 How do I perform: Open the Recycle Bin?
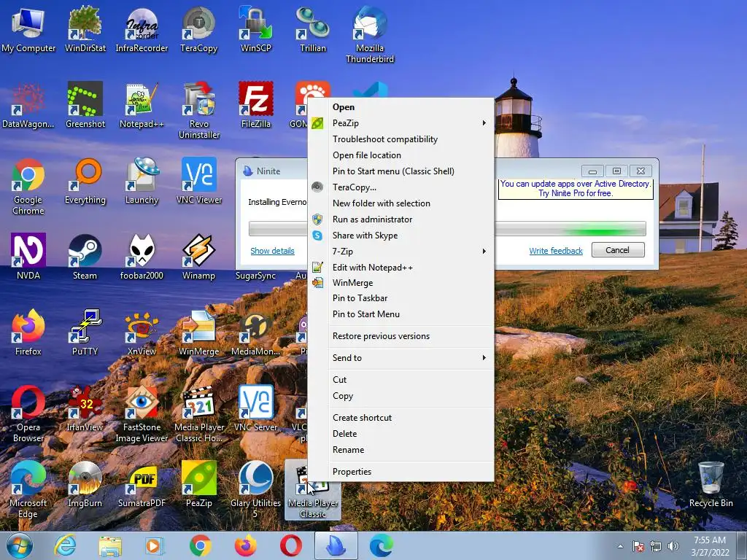pyautogui.click(x=711, y=484)
